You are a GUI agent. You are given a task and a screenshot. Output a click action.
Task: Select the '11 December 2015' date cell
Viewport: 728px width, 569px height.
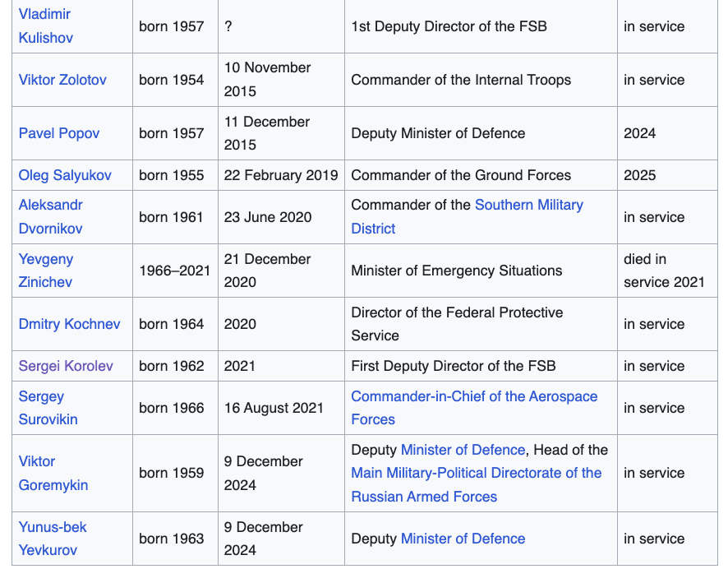(281, 133)
